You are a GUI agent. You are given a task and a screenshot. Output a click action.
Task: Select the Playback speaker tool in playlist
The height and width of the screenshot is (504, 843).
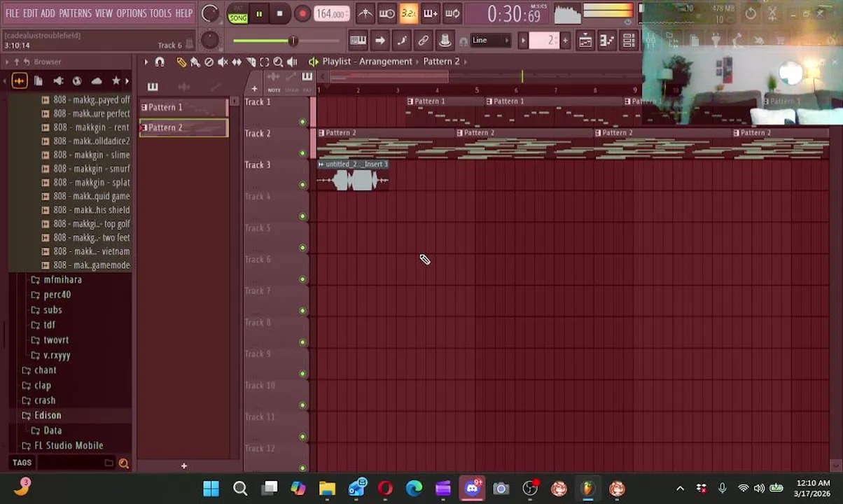coord(292,62)
